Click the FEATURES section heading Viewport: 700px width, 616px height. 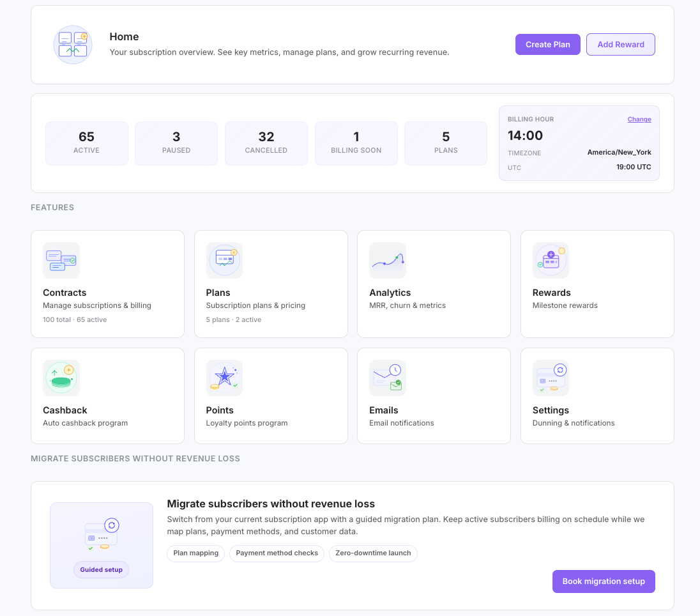[x=52, y=207]
